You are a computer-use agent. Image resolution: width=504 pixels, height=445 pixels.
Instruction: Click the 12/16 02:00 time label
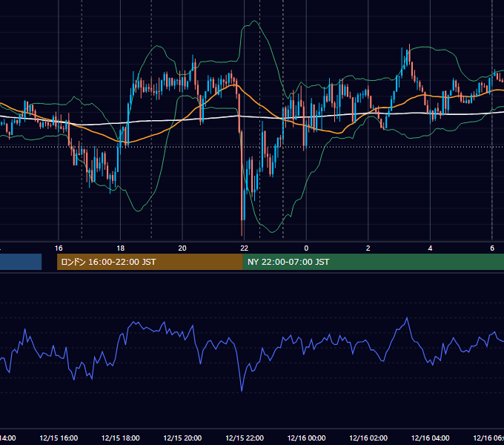(x=368, y=438)
